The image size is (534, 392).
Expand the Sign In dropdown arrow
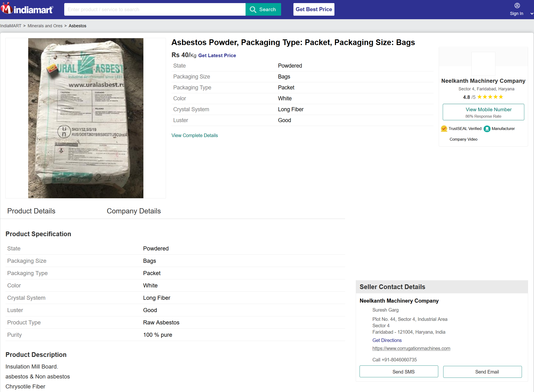pos(532,14)
